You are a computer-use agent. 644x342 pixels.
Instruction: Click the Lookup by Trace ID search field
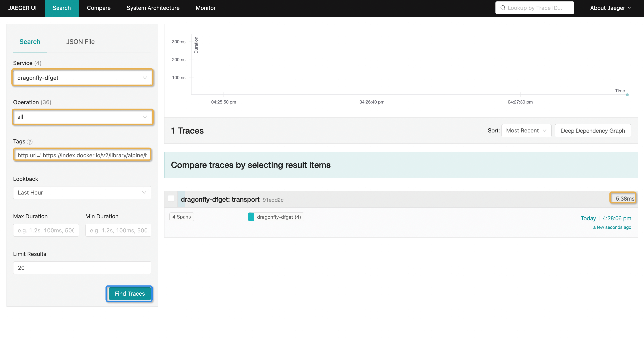(x=535, y=7)
